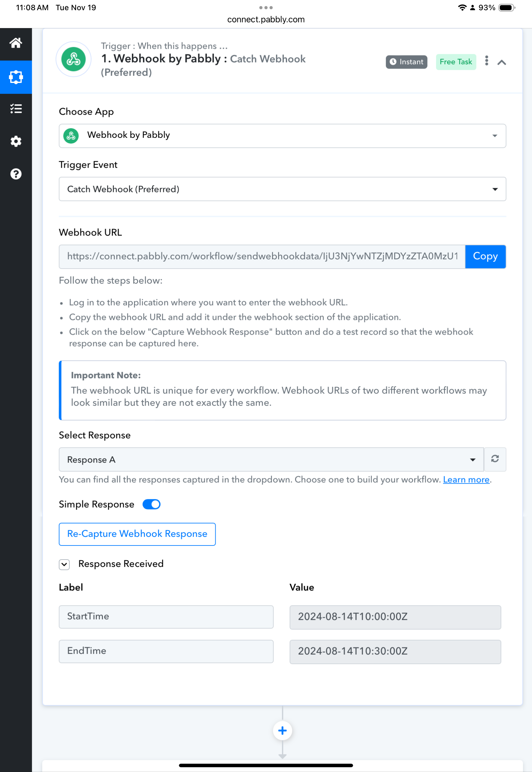Open the Select Response dropdown
532x772 pixels.
click(271, 459)
